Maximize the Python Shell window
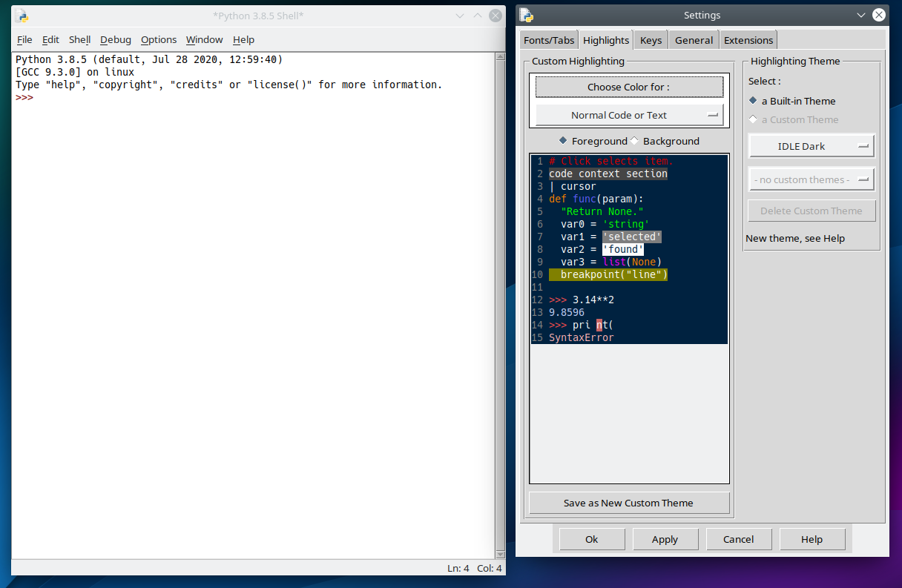The image size is (902, 588). click(x=478, y=16)
